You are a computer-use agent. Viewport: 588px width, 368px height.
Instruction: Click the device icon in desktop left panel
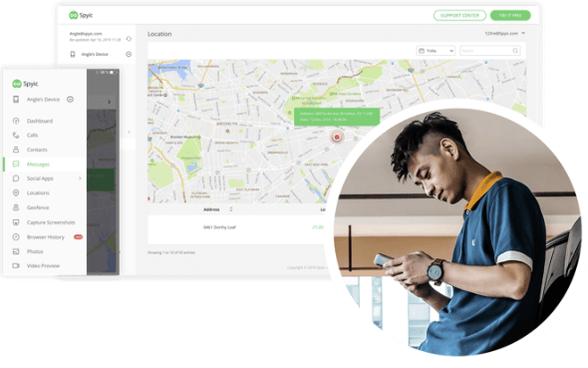coord(73,55)
